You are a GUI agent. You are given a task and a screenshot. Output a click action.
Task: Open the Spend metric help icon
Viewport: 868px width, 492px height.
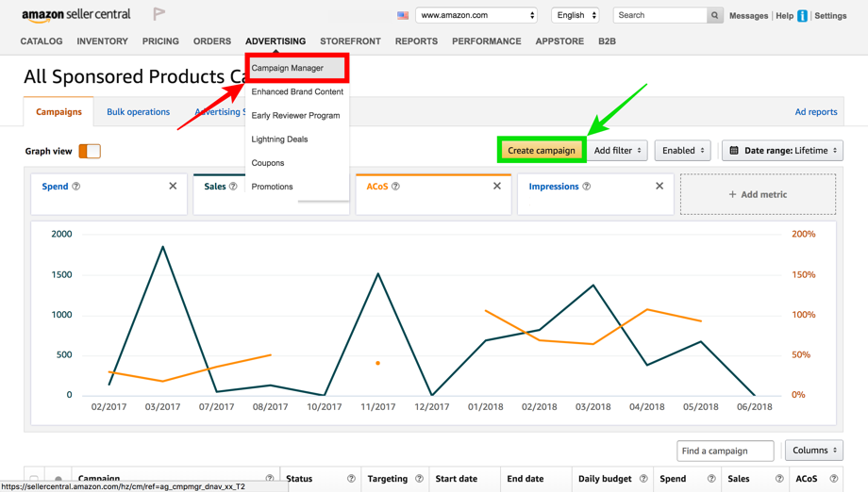76,187
